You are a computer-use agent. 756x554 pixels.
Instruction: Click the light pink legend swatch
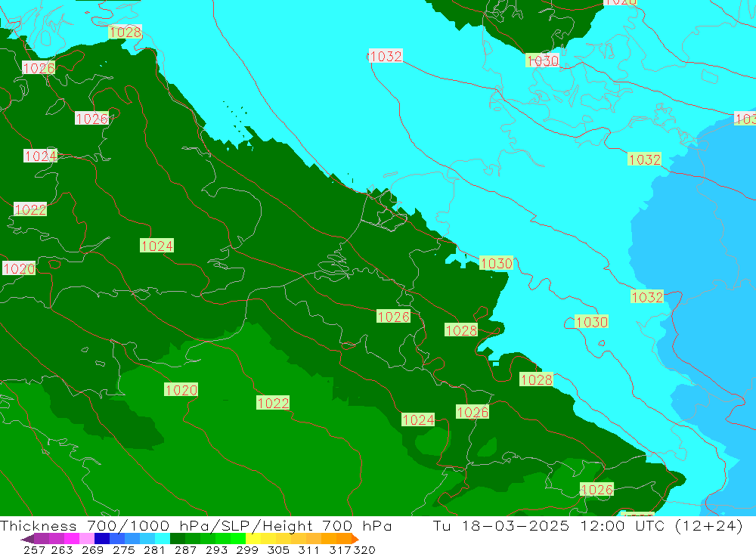87,539
